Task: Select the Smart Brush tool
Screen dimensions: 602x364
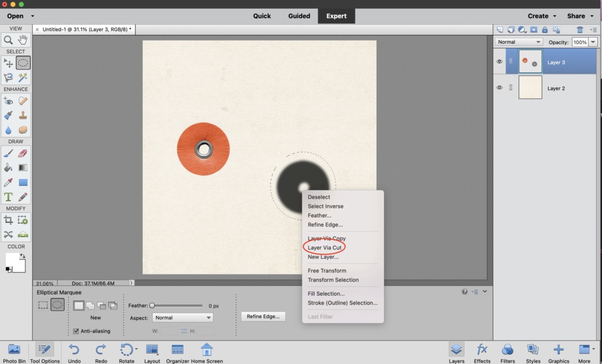Action: coord(8,115)
